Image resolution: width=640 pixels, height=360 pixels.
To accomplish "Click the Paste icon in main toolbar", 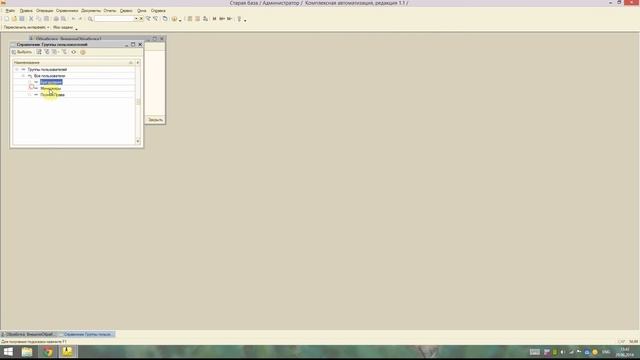I will 47,19.
